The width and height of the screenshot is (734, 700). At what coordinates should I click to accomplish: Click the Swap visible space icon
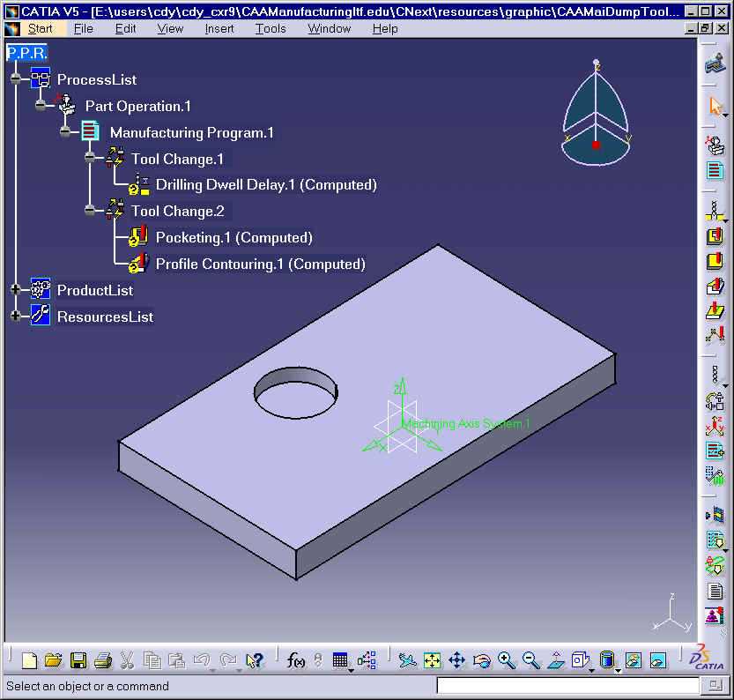pyautogui.click(x=657, y=660)
